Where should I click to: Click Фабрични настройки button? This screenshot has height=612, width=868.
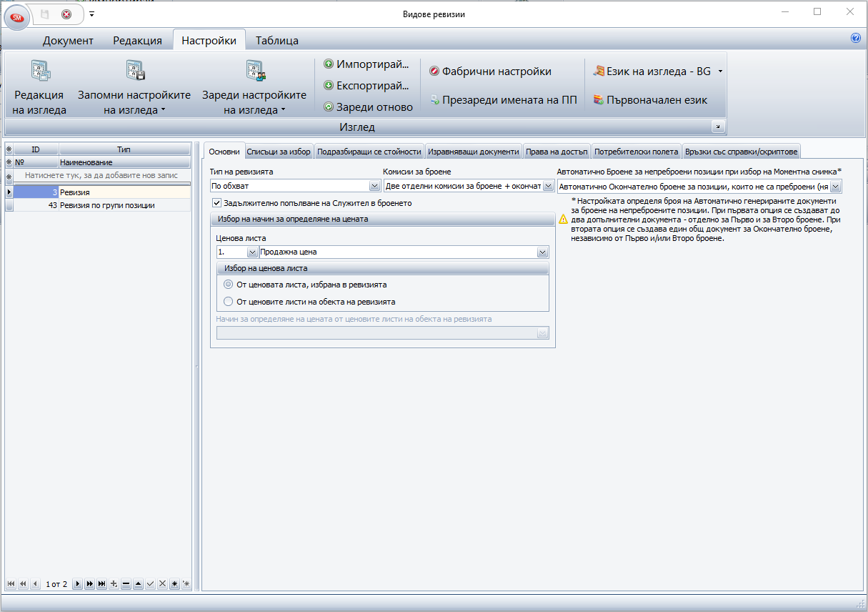490,71
